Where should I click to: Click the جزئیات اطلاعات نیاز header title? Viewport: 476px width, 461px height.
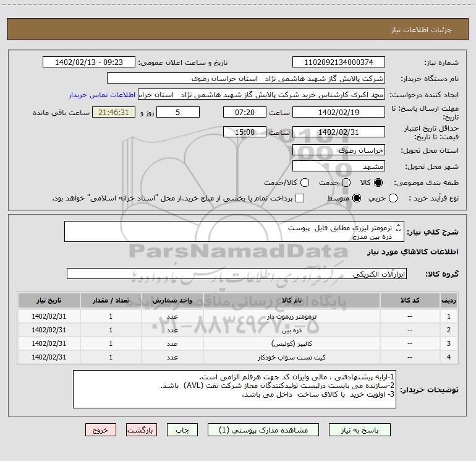(x=422, y=30)
